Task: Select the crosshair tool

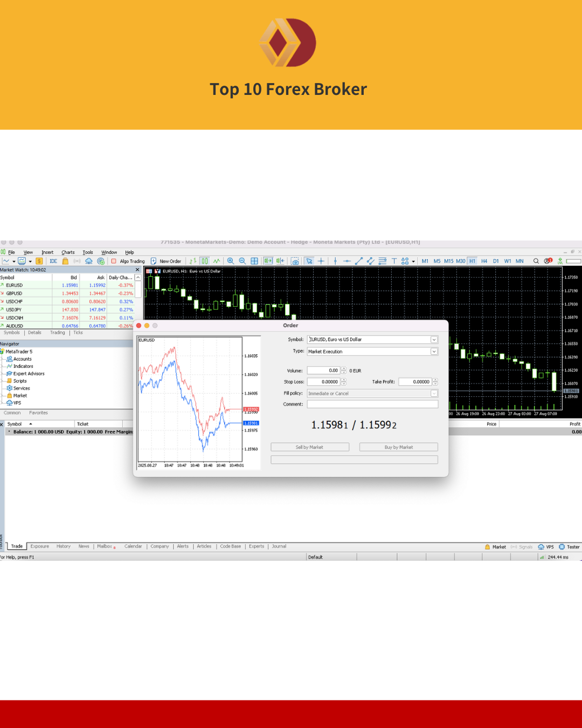Action: coord(321,261)
